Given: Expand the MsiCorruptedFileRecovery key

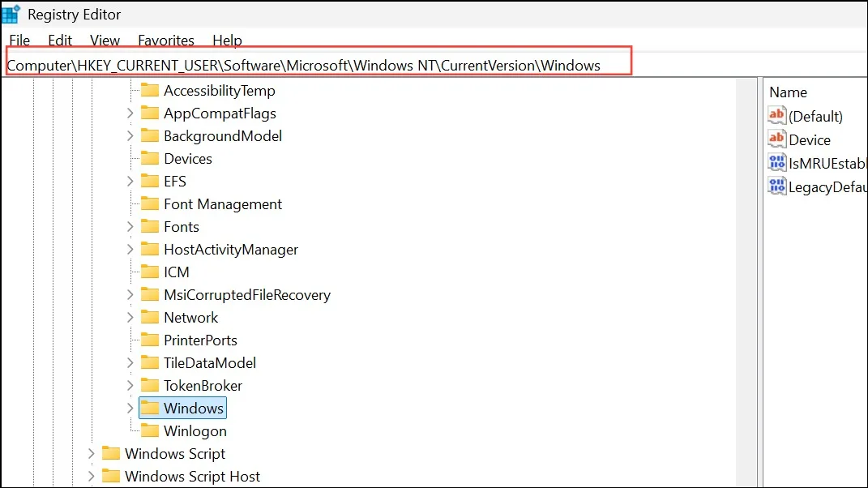Looking at the screenshot, I should (x=130, y=295).
